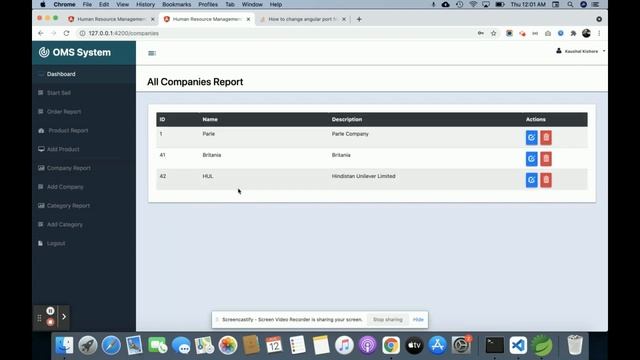Delete the HUL company row

pyautogui.click(x=546, y=180)
